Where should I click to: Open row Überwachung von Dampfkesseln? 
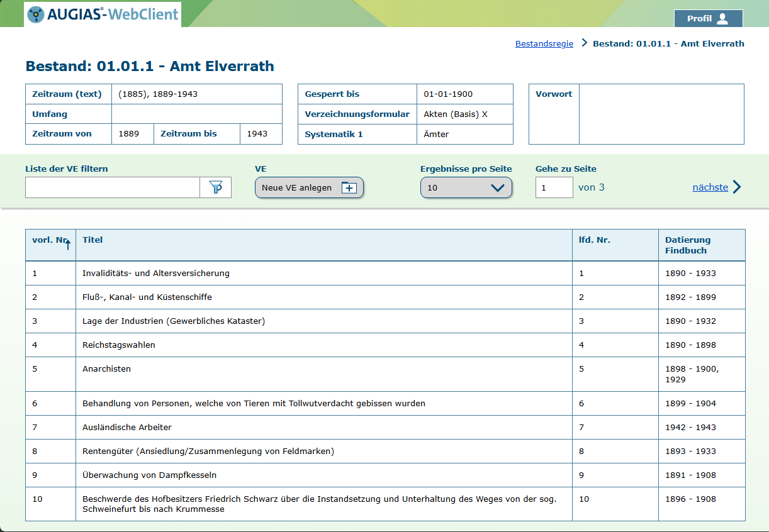point(385,475)
